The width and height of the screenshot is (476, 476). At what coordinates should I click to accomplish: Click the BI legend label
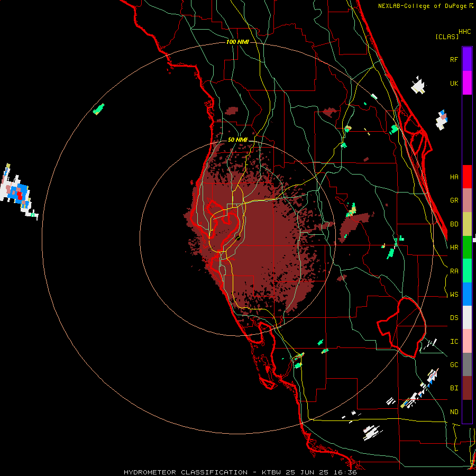(x=454, y=388)
